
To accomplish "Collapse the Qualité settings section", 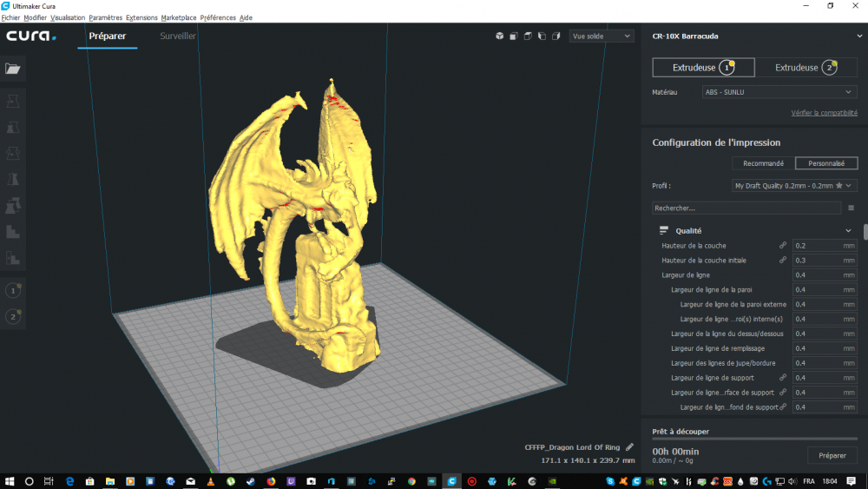I will click(x=848, y=231).
